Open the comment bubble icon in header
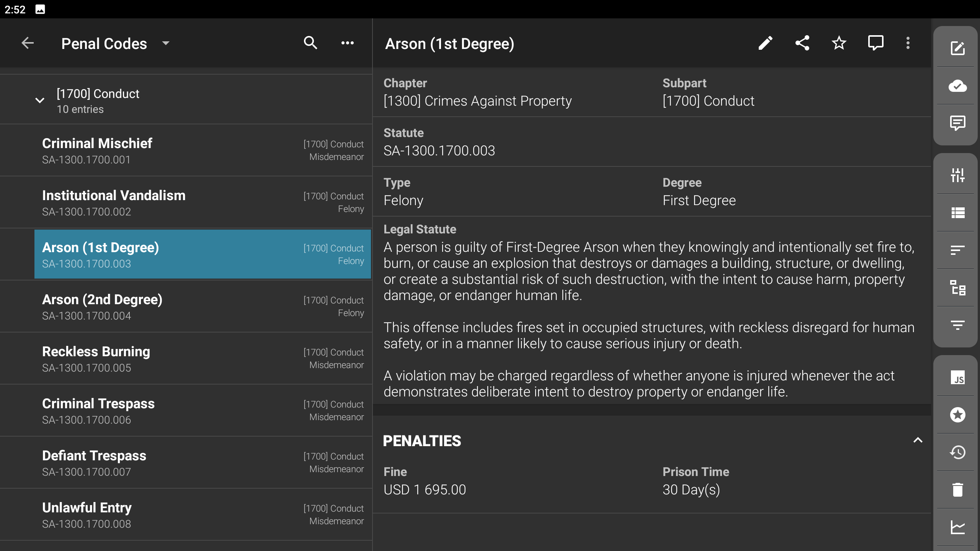The image size is (980, 551). [x=875, y=43]
